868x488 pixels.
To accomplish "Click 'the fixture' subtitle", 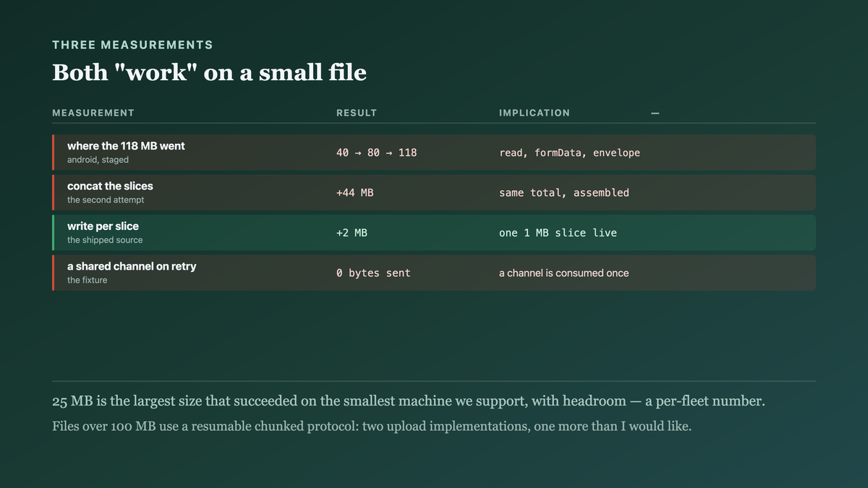I will click(87, 280).
